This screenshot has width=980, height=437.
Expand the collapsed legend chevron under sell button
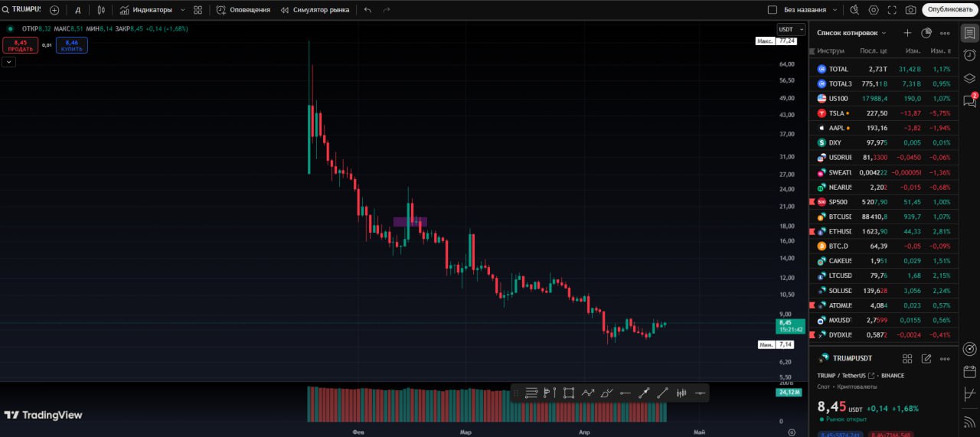[x=8, y=62]
